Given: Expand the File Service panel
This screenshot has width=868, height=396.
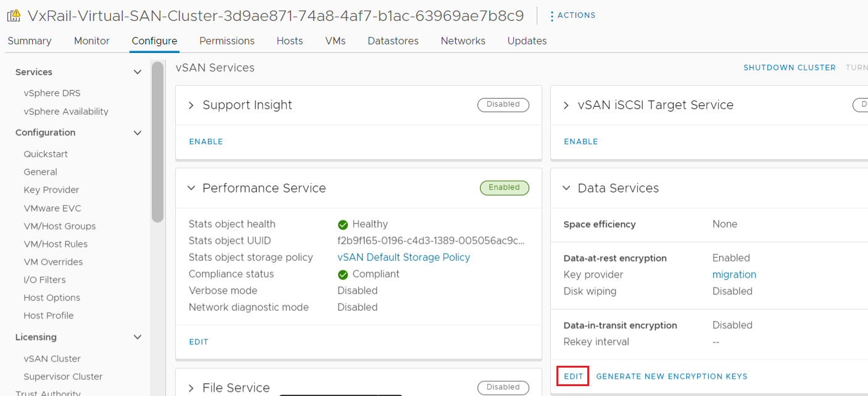Looking at the screenshot, I should point(191,387).
